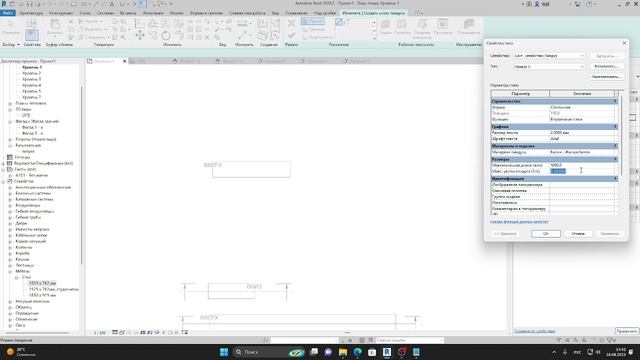The width and height of the screenshot is (640, 360).
Task: Switch to the Архитектура ribbon tab
Action: 31,13
